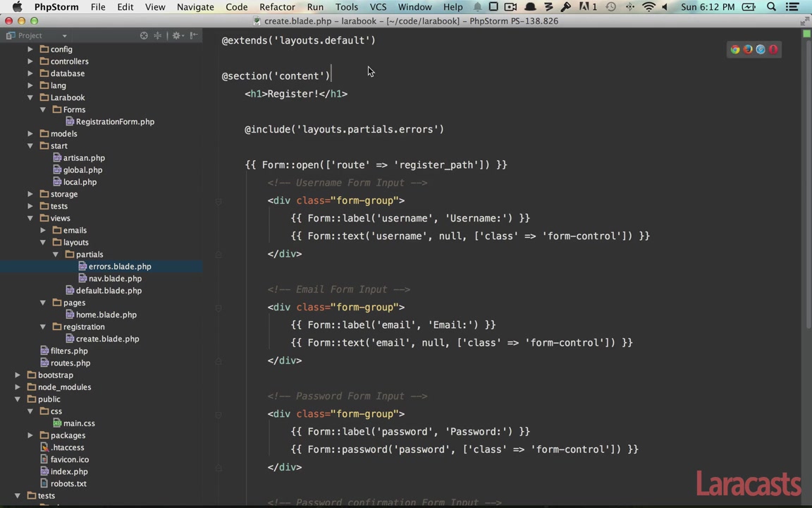Click the battery status icon

point(749,7)
